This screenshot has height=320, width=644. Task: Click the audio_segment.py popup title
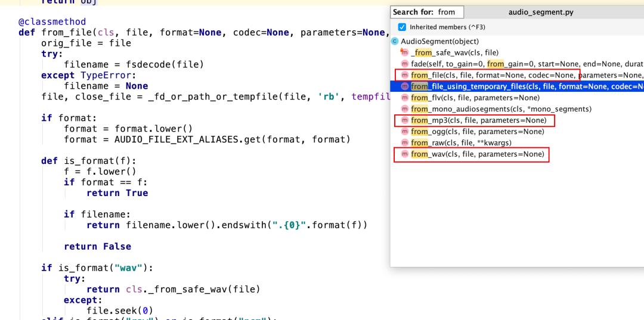tap(541, 12)
